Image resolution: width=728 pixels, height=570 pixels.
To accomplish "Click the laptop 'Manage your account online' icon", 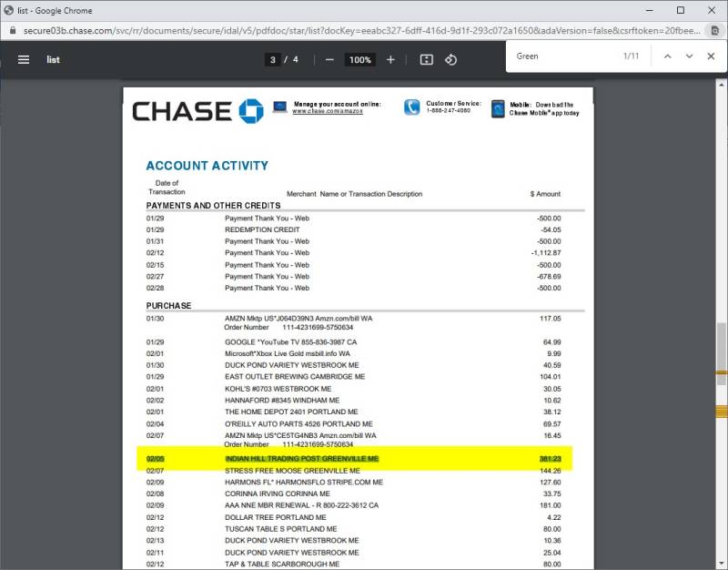I will (279, 107).
